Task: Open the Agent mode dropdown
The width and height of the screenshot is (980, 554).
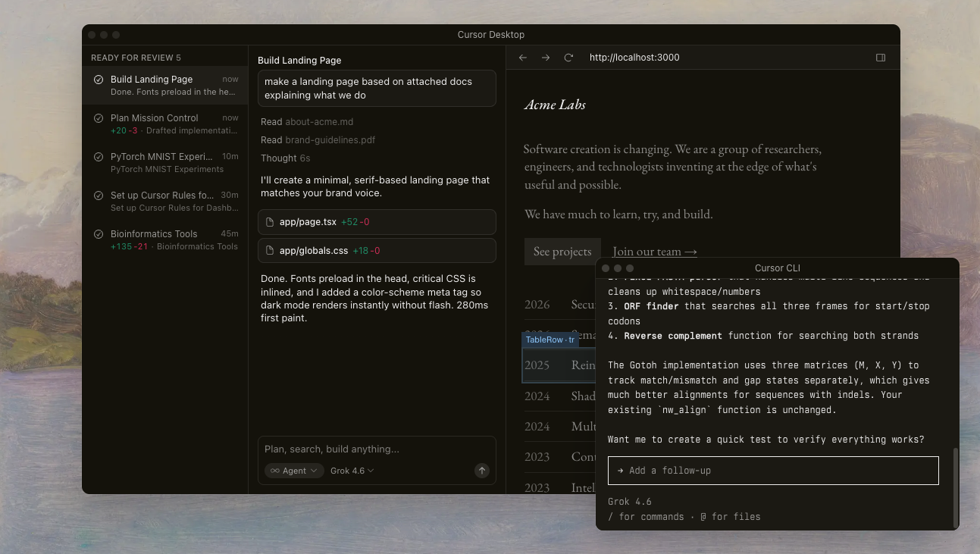Action: click(295, 471)
